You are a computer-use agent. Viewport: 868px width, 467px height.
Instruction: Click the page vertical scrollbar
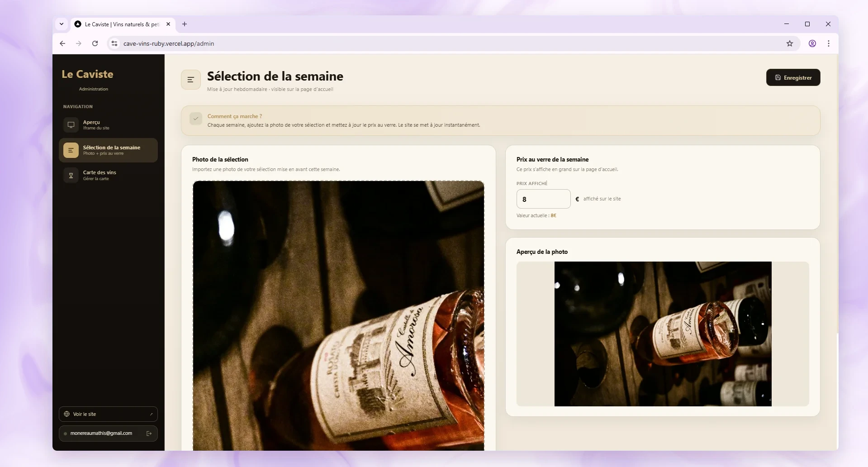coord(837,195)
